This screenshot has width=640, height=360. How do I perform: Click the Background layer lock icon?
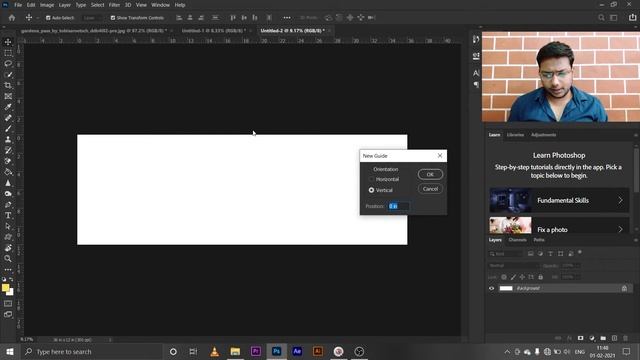[x=624, y=288]
